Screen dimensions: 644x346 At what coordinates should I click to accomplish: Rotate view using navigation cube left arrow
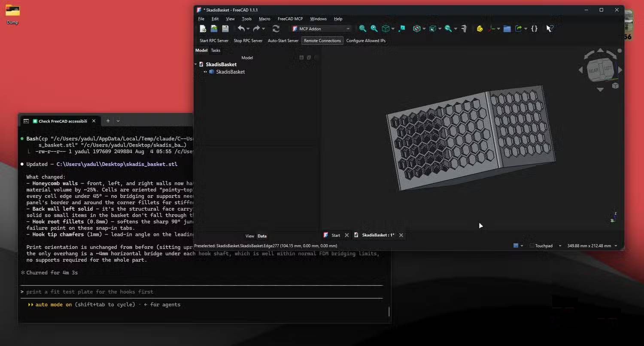(581, 70)
